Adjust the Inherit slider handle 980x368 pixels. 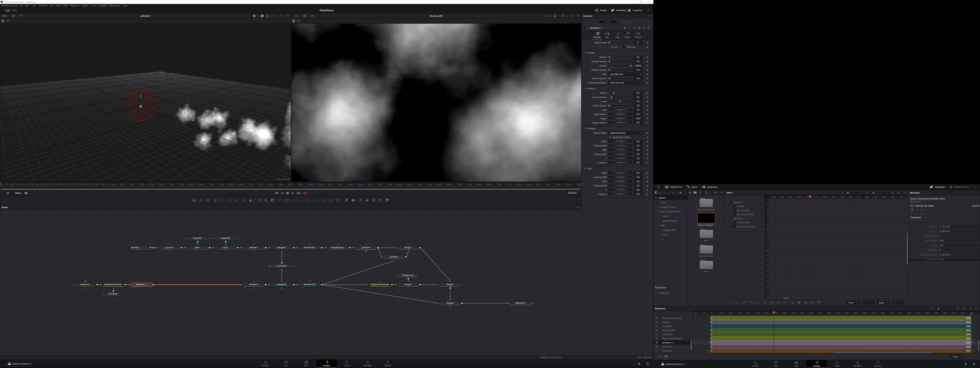point(620,102)
